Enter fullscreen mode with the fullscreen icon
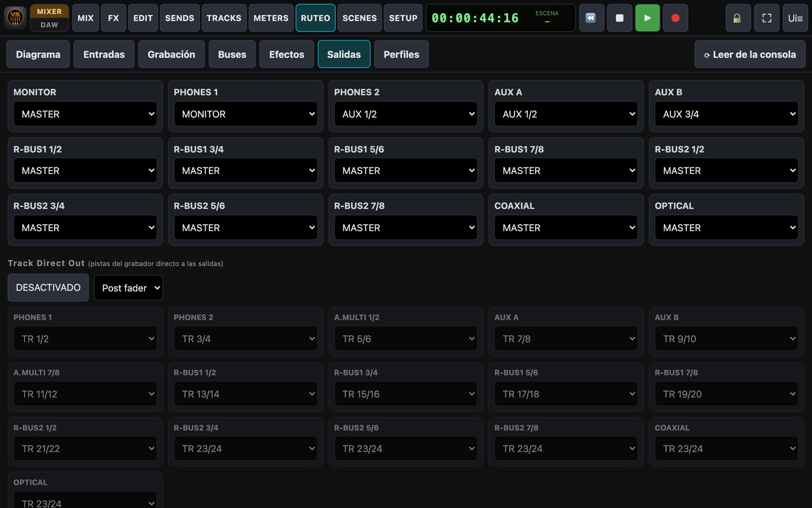812x508 pixels. [x=766, y=18]
